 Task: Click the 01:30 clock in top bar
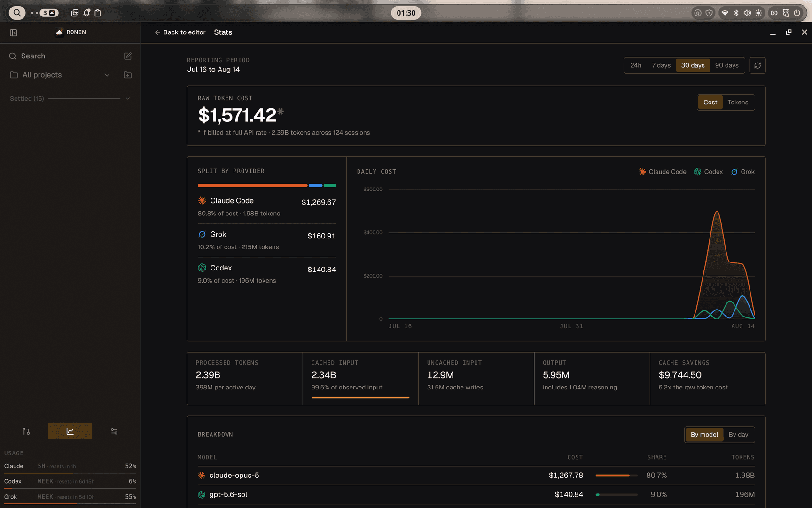tap(406, 13)
